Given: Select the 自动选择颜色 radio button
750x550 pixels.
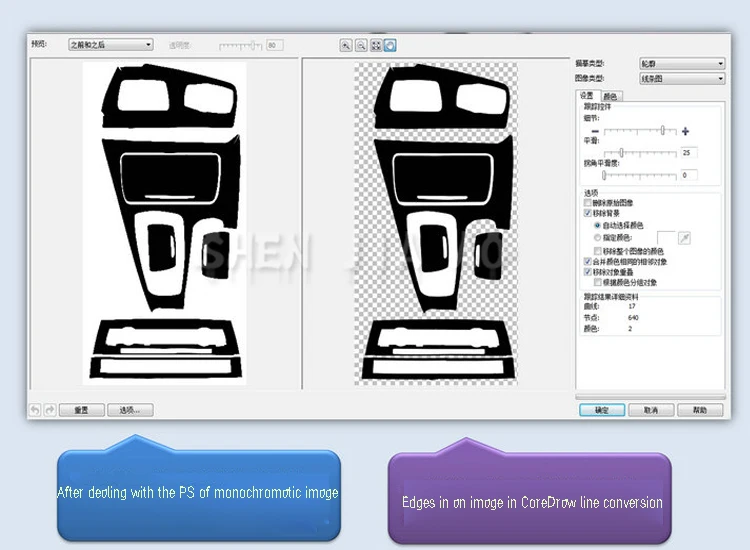Looking at the screenshot, I should (597, 225).
